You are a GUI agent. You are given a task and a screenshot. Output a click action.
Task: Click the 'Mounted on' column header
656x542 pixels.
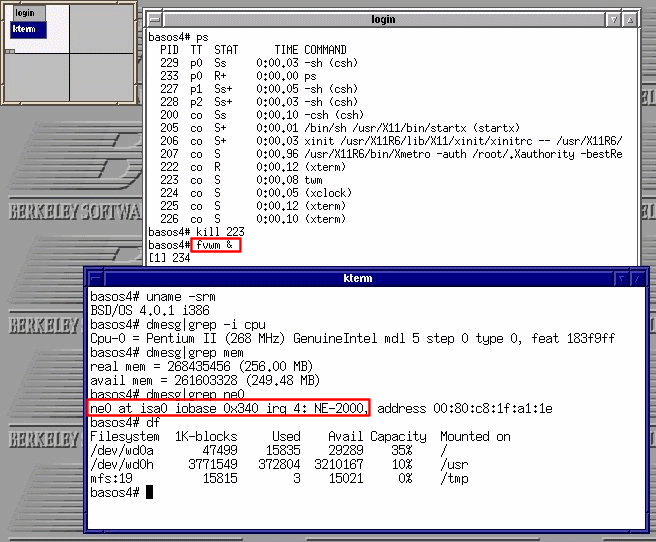click(475, 436)
